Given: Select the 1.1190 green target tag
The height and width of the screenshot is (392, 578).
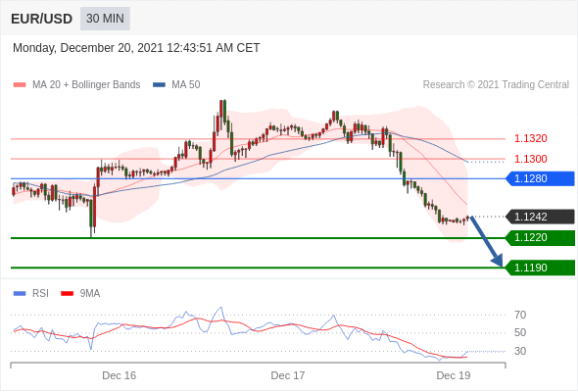Looking at the screenshot, I should pyautogui.click(x=540, y=268).
